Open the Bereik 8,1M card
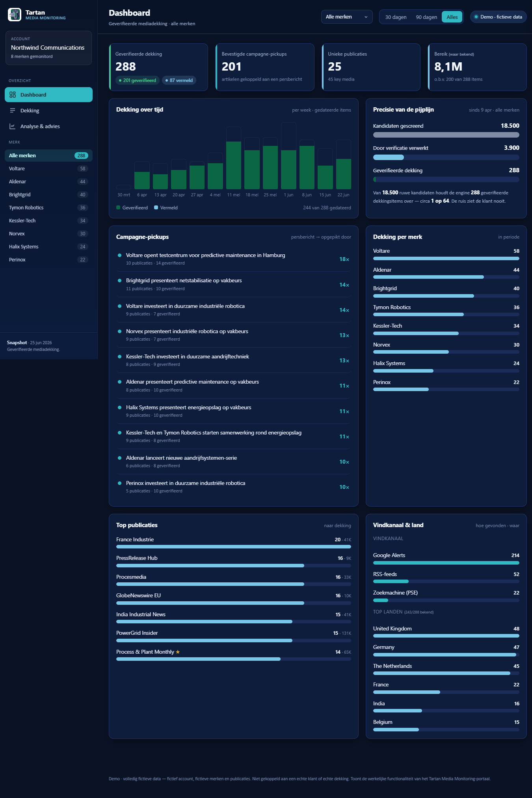The image size is (532, 798). tap(477, 67)
